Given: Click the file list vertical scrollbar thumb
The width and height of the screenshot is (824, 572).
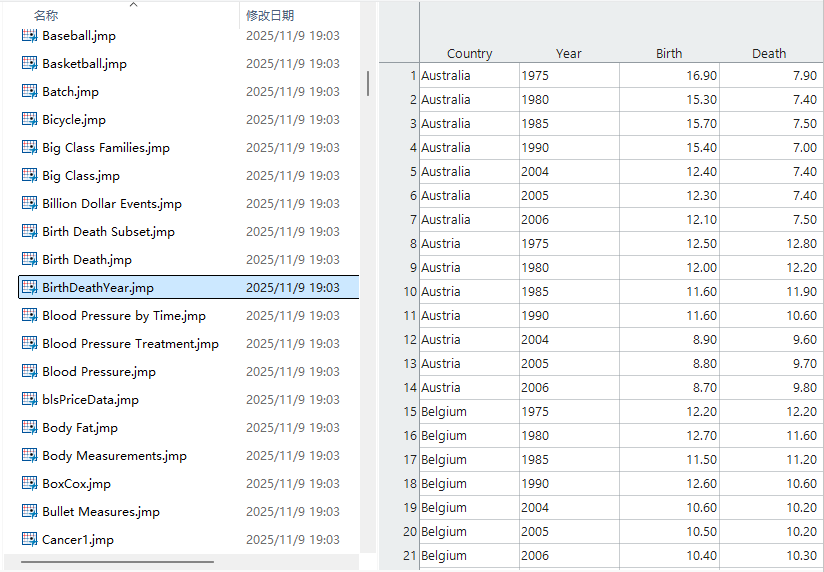Looking at the screenshot, I should (368, 84).
